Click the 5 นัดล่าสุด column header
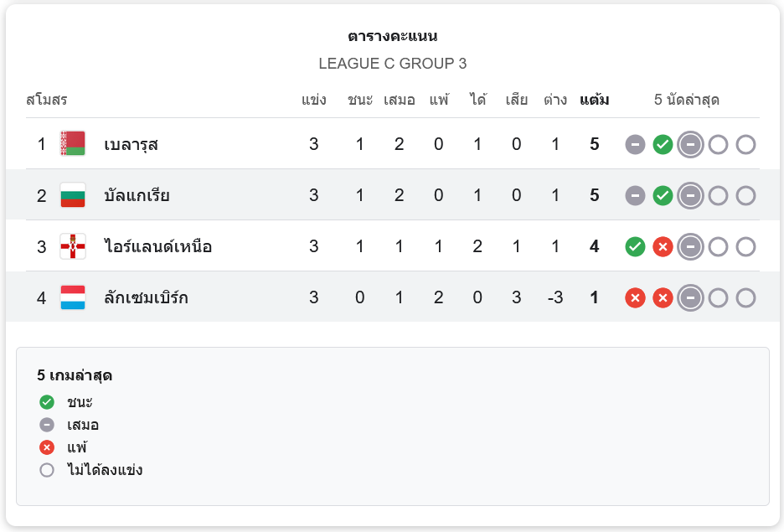 (x=687, y=101)
